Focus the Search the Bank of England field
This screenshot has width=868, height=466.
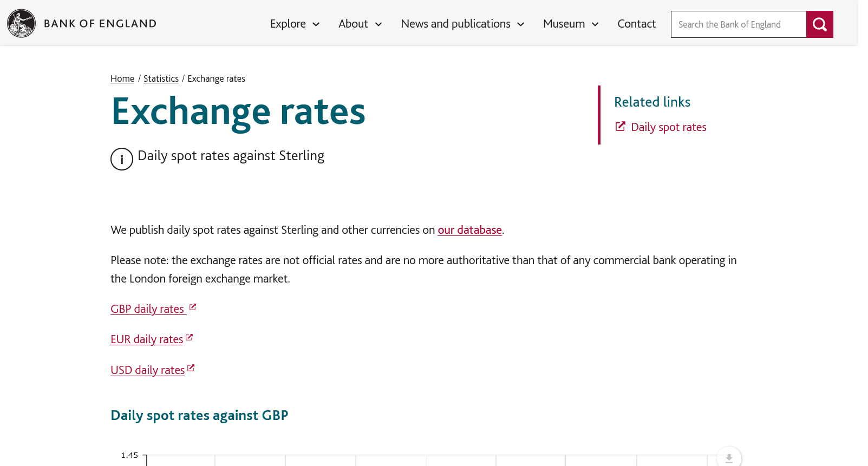738,24
